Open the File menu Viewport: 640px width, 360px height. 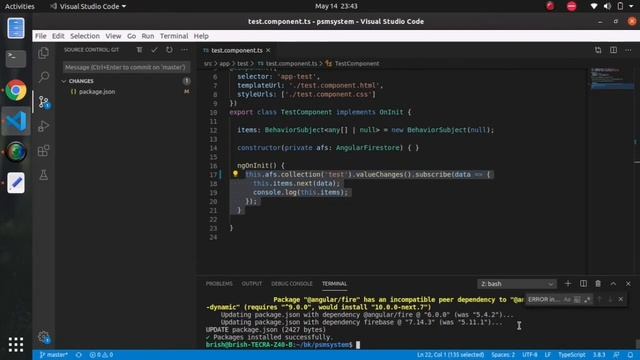(40, 36)
